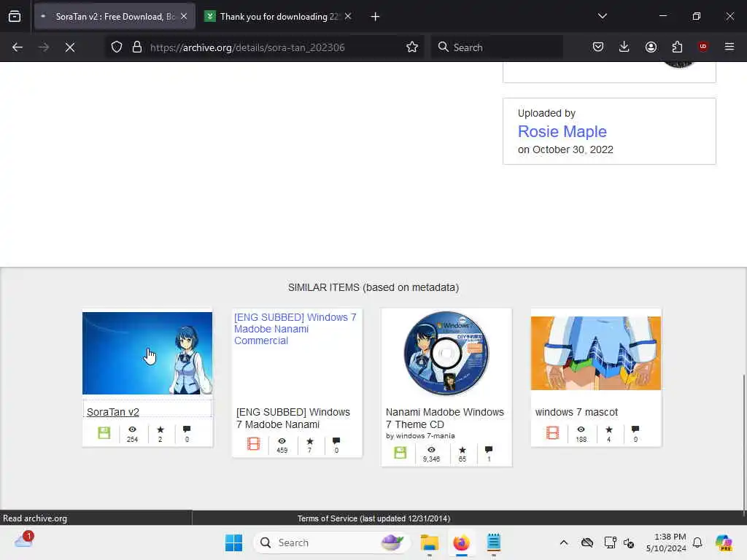747x560 pixels.
Task: Open Firefox account menu
Action: tap(651, 47)
